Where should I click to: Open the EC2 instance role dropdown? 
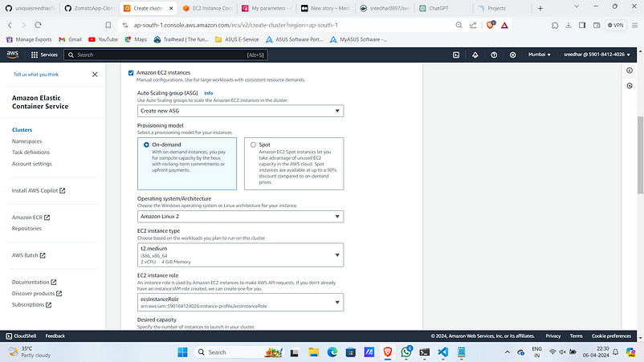coord(240,302)
